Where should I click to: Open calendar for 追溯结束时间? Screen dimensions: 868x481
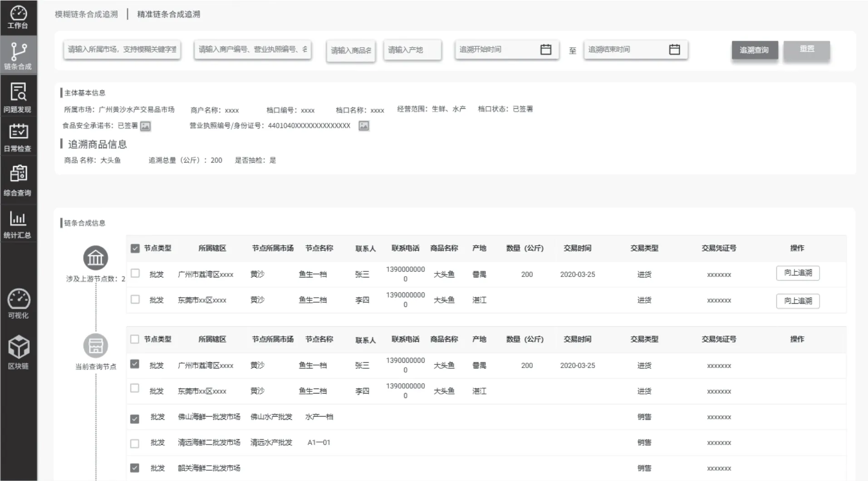click(675, 49)
